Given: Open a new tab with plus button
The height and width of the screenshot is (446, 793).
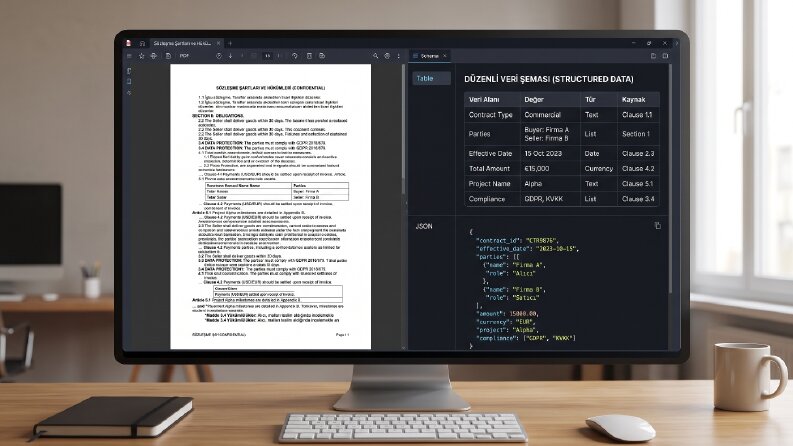Looking at the screenshot, I should click(x=230, y=43).
